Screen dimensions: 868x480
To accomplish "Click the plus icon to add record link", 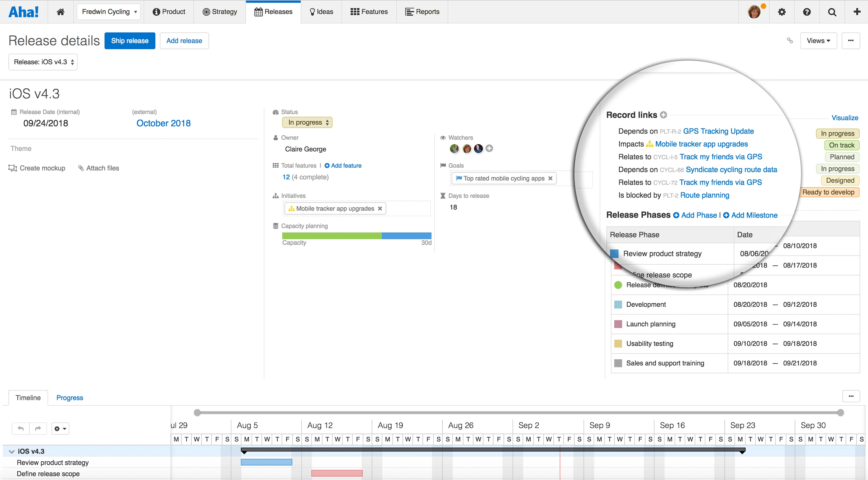I will click(663, 115).
